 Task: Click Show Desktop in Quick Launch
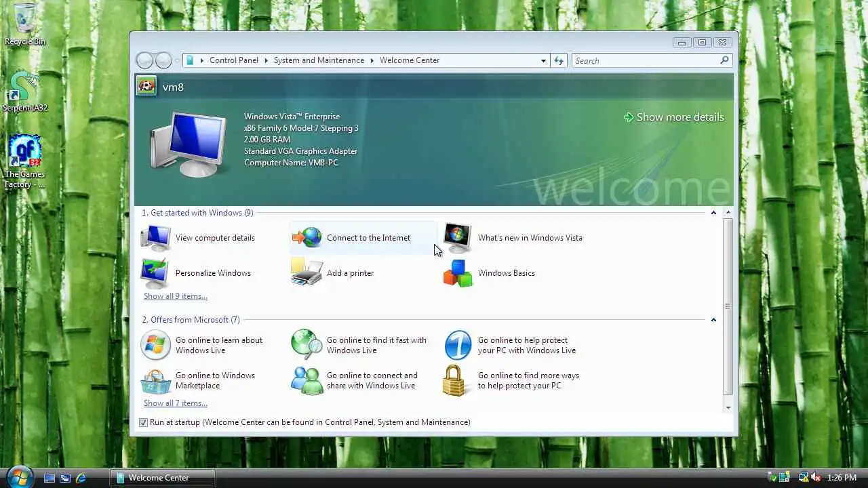(50, 478)
